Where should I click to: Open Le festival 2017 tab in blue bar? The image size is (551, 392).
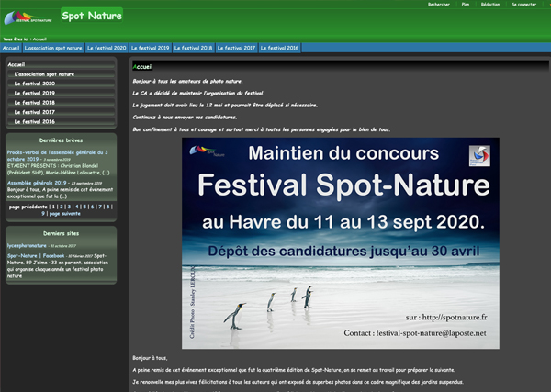coord(237,48)
